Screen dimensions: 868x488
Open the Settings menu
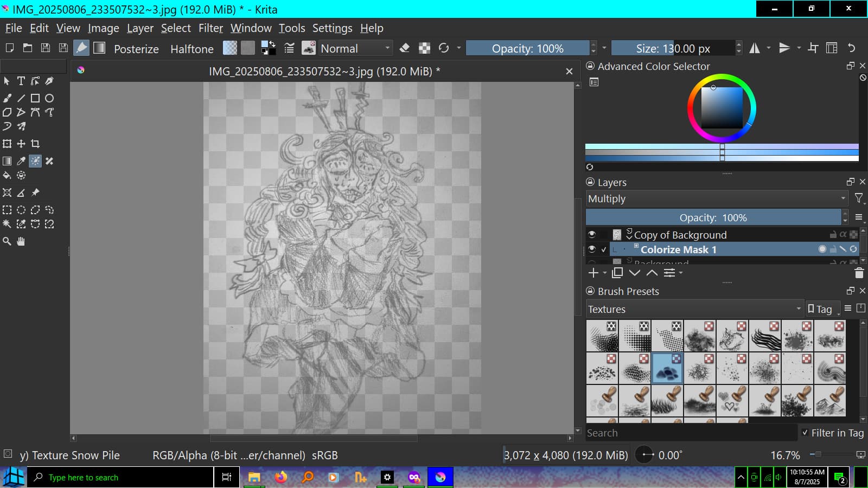tap(332, 28)
